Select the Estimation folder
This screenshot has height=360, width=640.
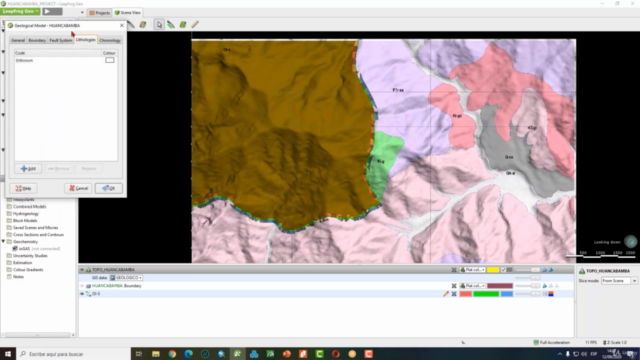pyautogui.click(x=22, y=262)
